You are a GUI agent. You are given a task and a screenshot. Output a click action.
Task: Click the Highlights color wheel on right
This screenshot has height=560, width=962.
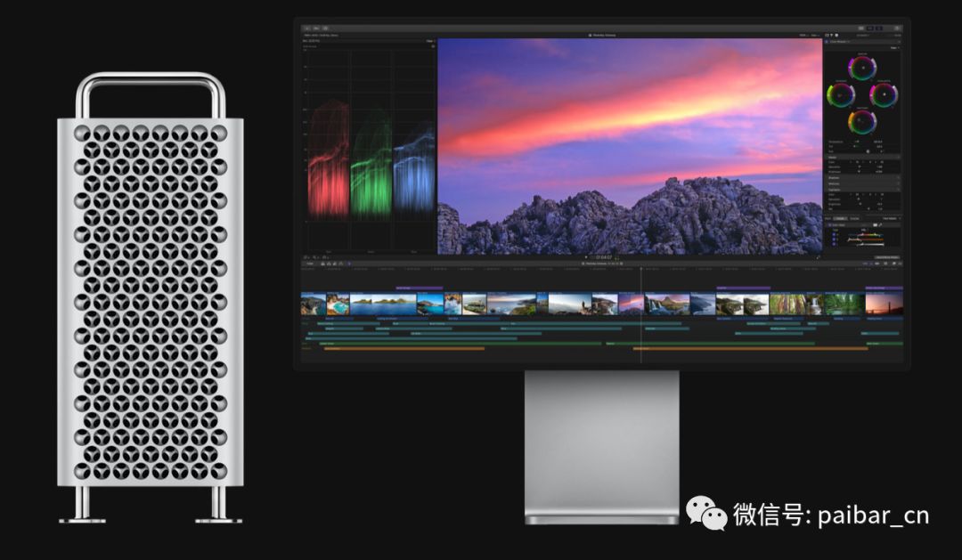[883, 94]
